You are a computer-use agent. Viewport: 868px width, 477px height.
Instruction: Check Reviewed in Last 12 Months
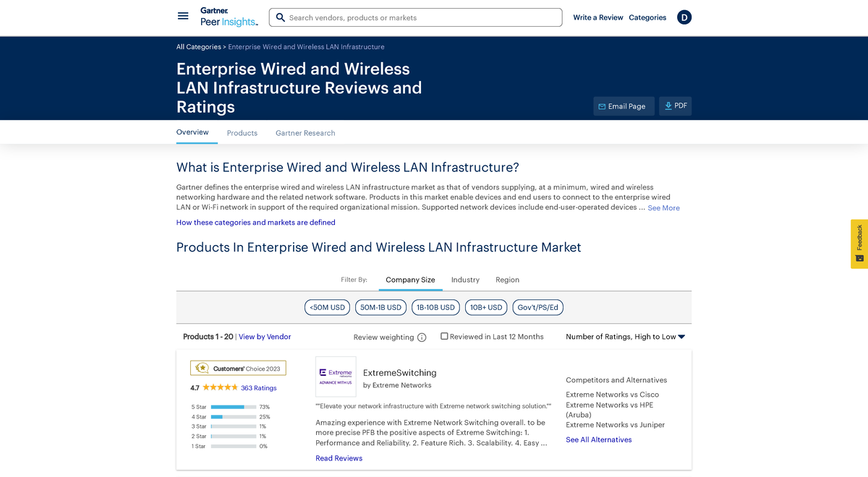444,336
